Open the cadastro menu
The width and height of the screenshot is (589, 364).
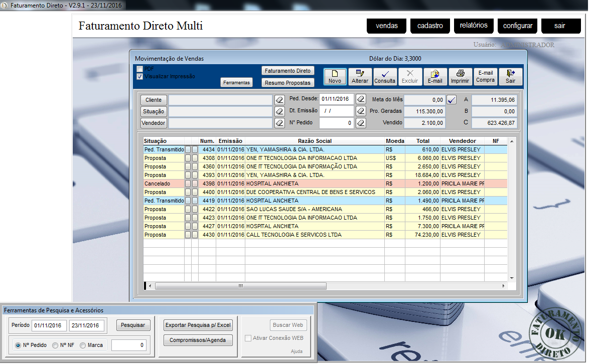[x=430, y=26]
